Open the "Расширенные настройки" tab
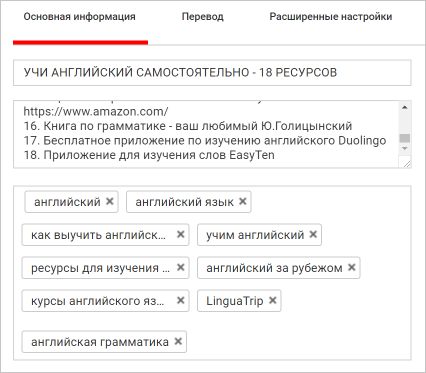This screenshot has height=373, width=426. point(331,17)
